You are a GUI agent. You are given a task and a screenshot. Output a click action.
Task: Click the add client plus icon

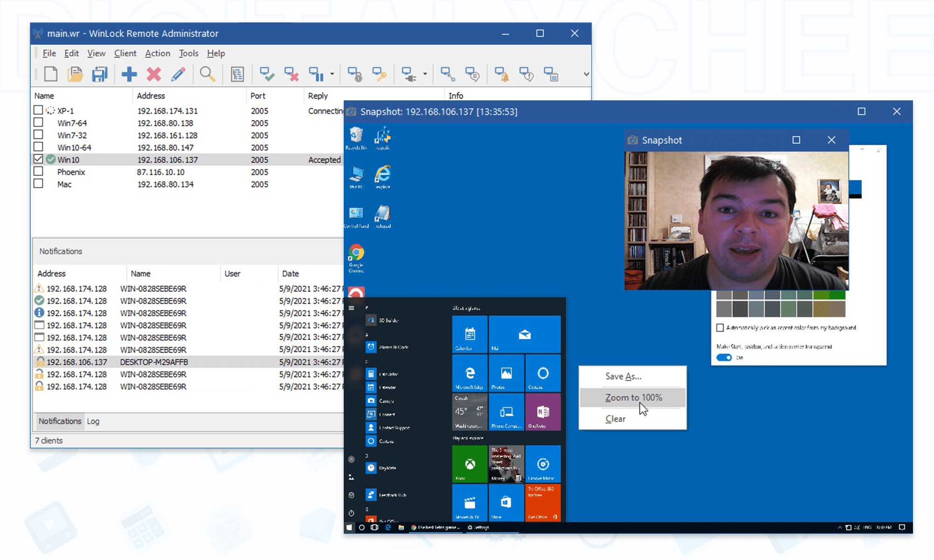(x=129, y=74)
